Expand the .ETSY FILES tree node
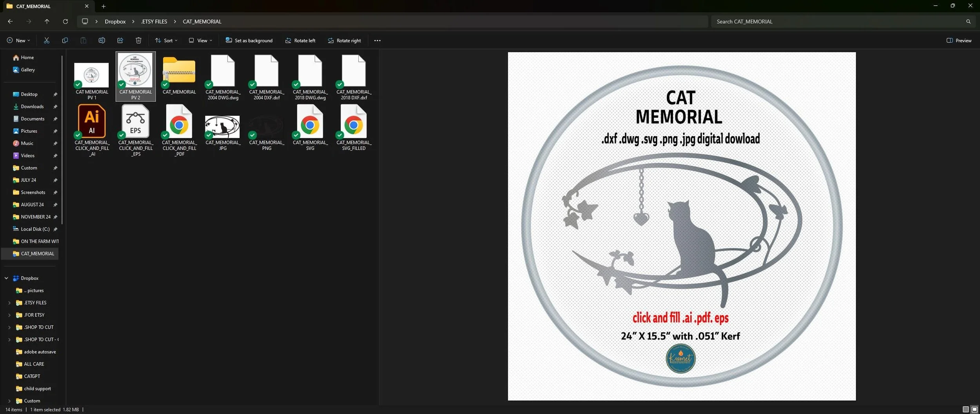This screenshot has width=980, height=414. [x=9, y=303]
